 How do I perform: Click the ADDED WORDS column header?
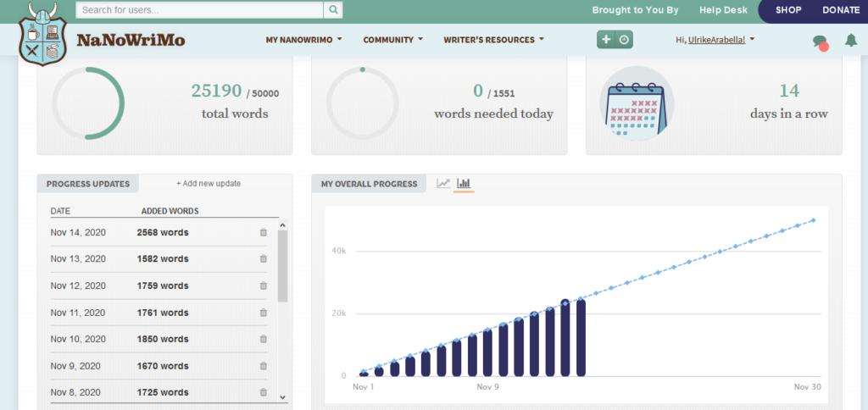tap(170, 211)
